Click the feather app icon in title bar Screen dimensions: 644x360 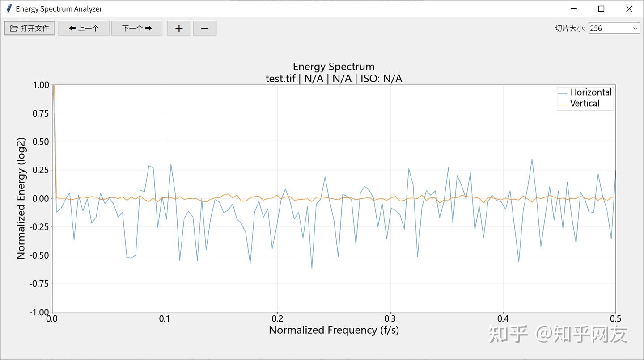click(x=9, y=8)
